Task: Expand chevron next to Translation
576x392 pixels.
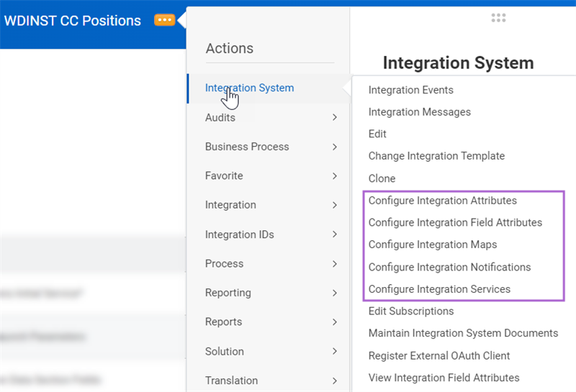Action: (335, 380)
